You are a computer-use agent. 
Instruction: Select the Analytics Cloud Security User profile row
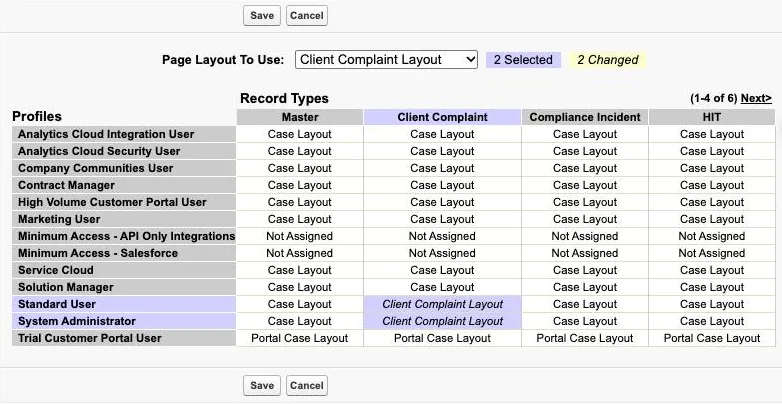pos(124,151)
